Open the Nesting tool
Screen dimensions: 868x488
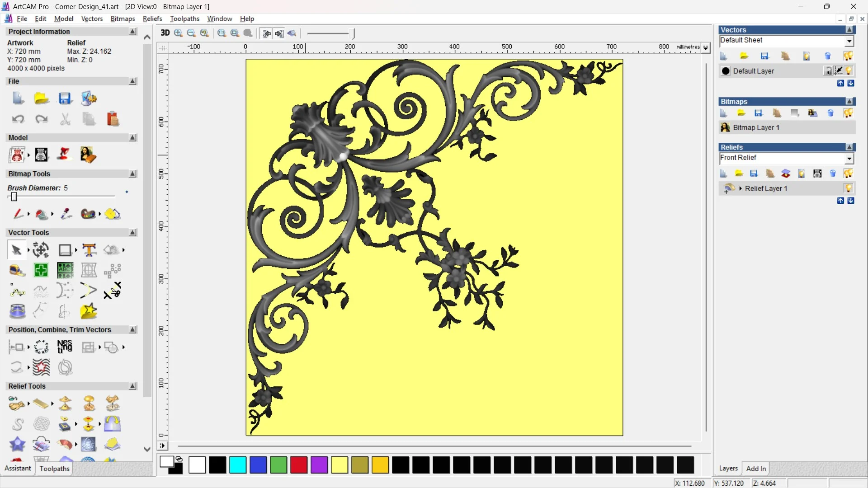(x=65, y=347)
